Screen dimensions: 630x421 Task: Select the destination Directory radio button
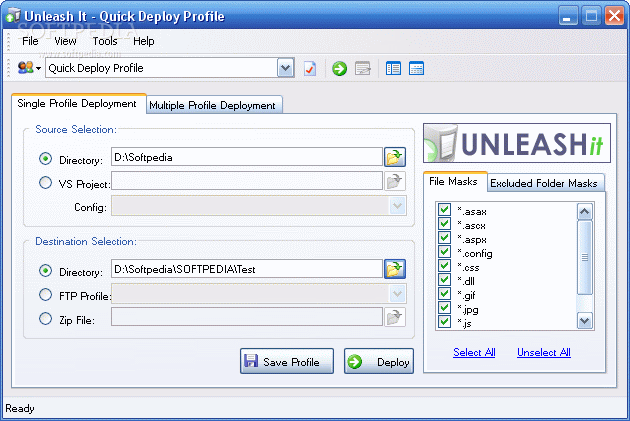(45, 271)
